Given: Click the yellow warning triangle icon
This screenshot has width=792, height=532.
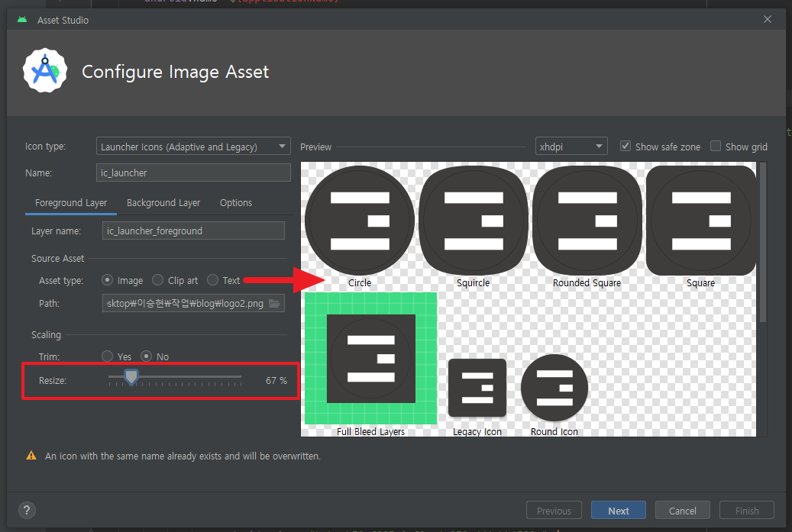Looking at the screenshot, I should click(31, 456).
